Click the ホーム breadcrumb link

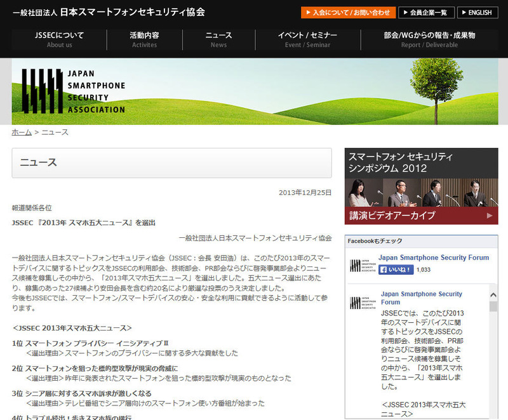22,132
